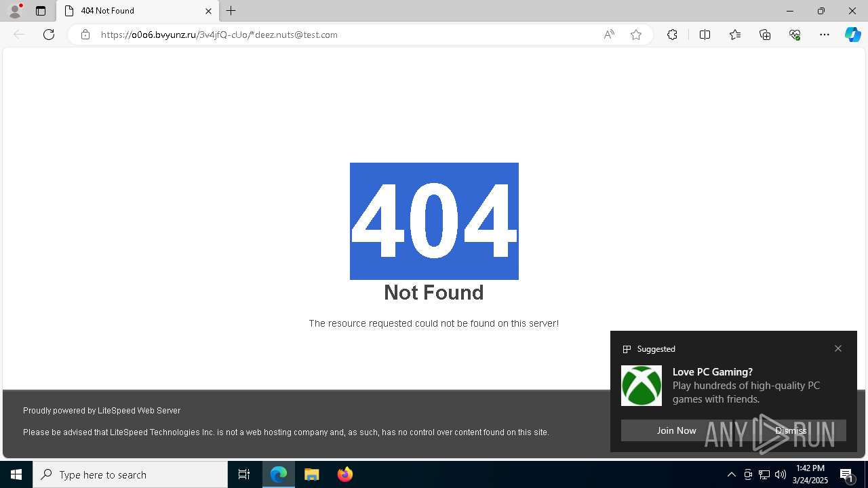Click Proudly powered by LiteSpeed text
Screen dimensions: 868x488
[x=102, y=411]
